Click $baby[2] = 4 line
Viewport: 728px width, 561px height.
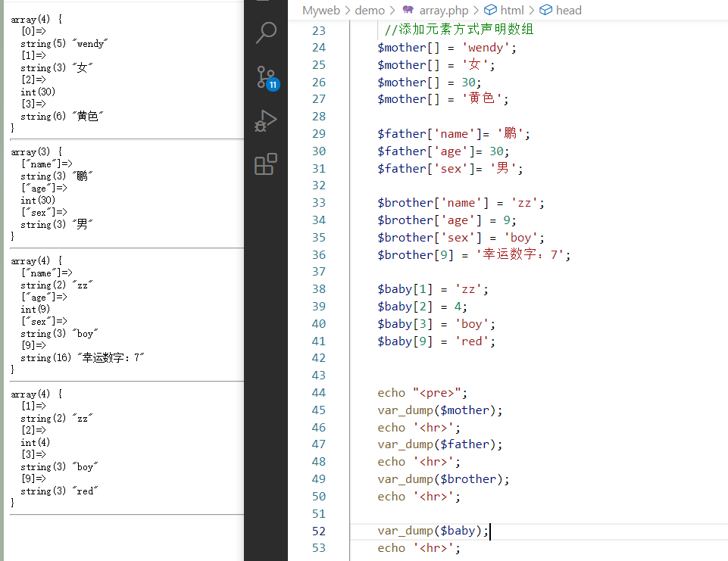click(422, 307)
